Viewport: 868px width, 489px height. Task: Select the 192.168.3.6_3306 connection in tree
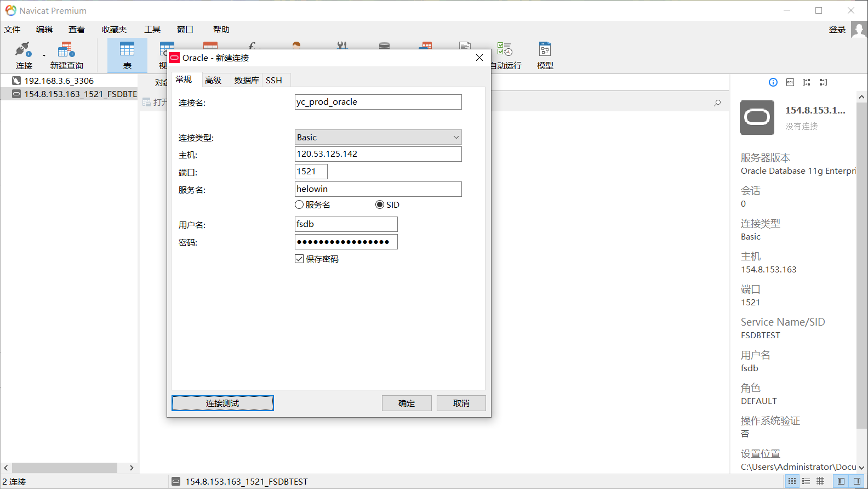click(59, 81)
